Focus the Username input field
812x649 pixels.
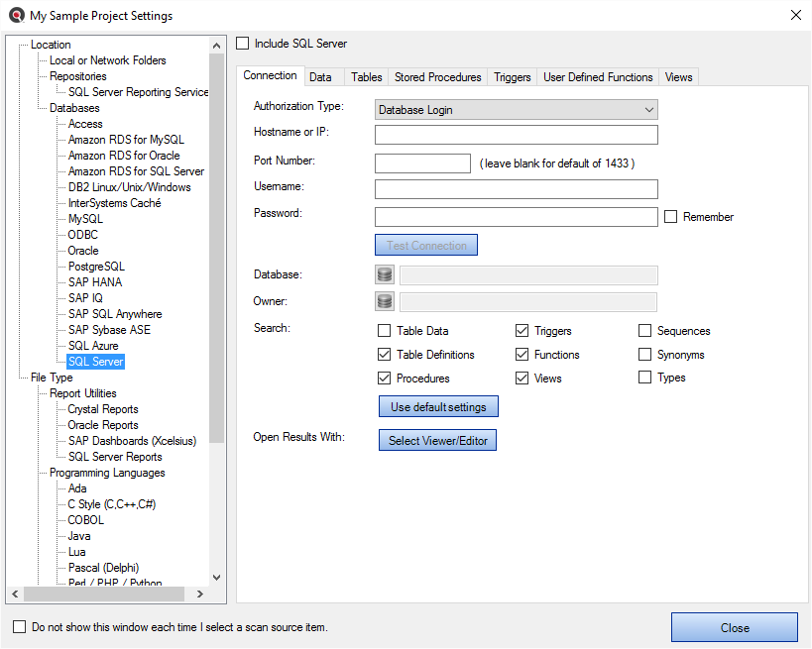[517, 189]
